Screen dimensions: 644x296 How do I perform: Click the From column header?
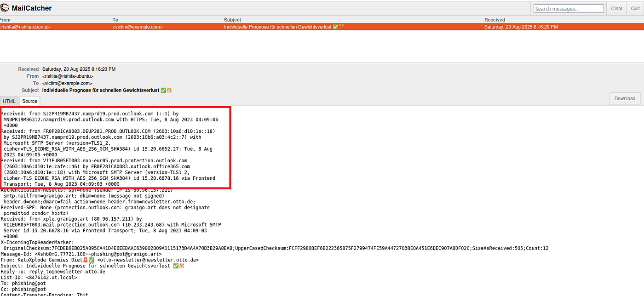coord(6,20)
